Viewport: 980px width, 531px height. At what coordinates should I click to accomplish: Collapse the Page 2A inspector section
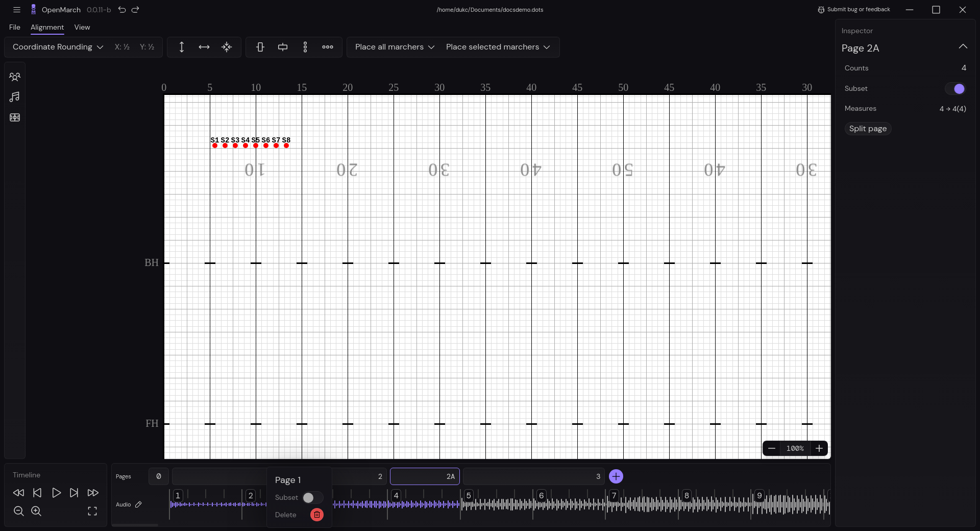964,46
